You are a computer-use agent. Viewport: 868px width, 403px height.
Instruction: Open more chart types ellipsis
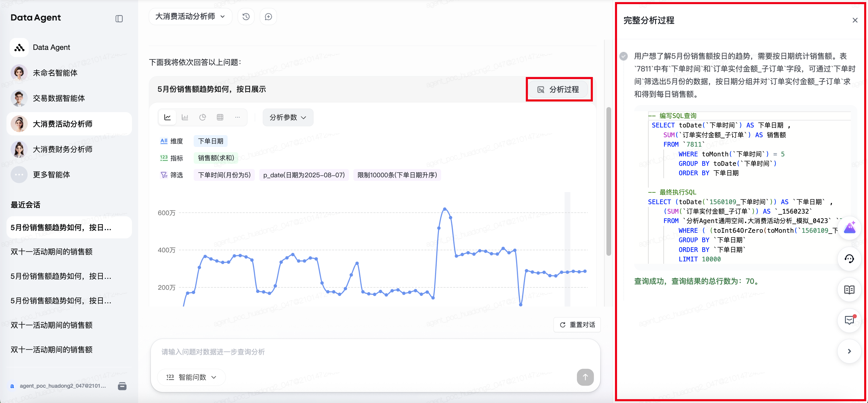pyautogui.click(x=238, y=117)
